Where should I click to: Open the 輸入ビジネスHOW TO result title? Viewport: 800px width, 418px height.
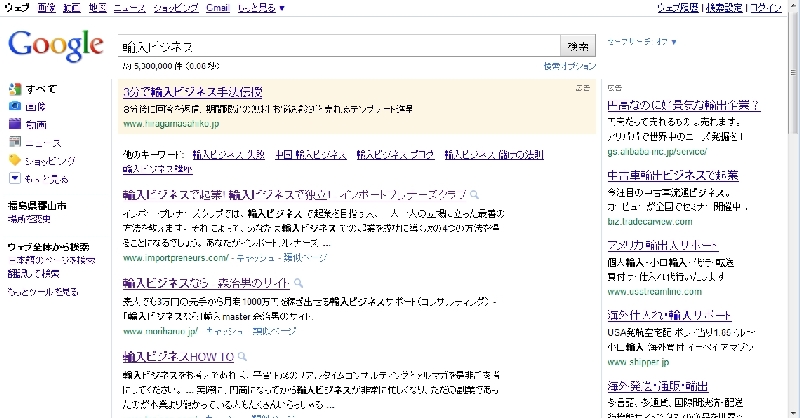pyautogui.click(x=179, y=356)
